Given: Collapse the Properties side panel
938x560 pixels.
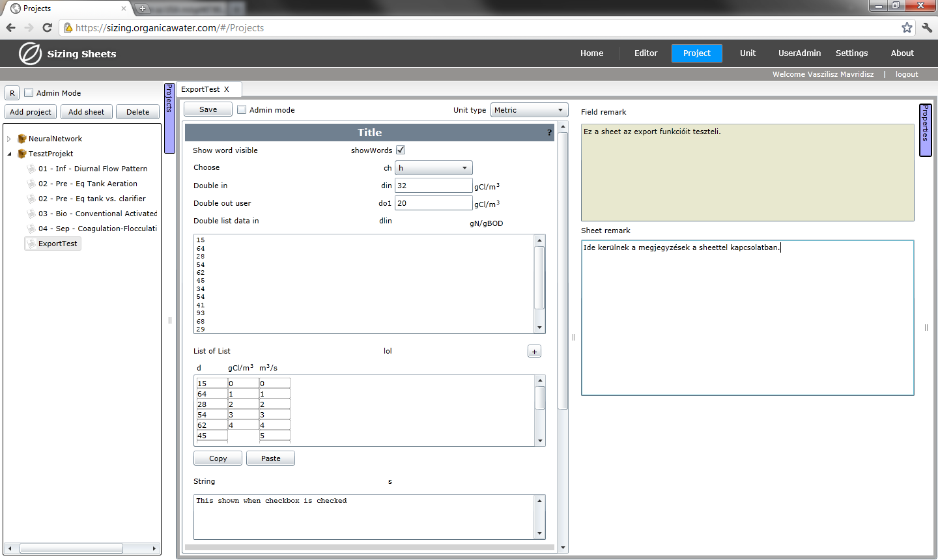Looking at the screenshot, I should coord(925,130).
